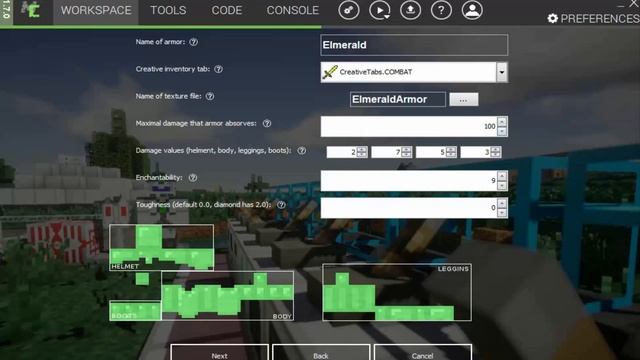Show help for Maximal damage absorbed
Viewport: 640px width, 360px height.
(267, 123)
